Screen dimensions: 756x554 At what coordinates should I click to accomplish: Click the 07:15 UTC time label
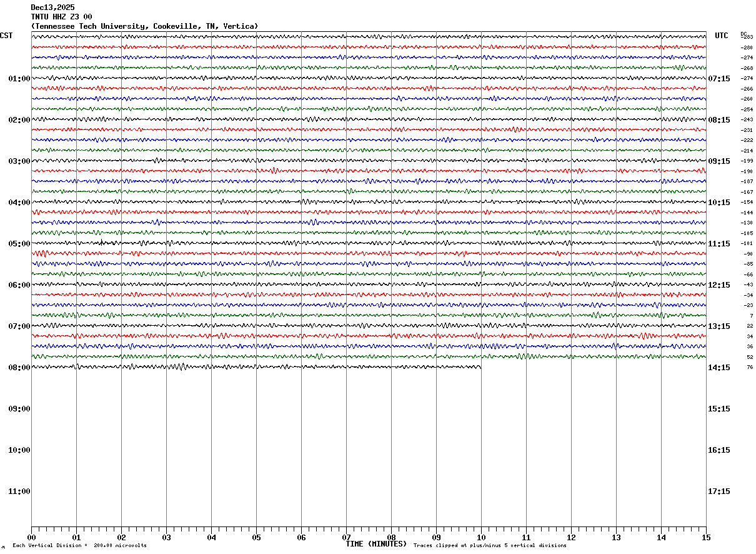point(719,79)
